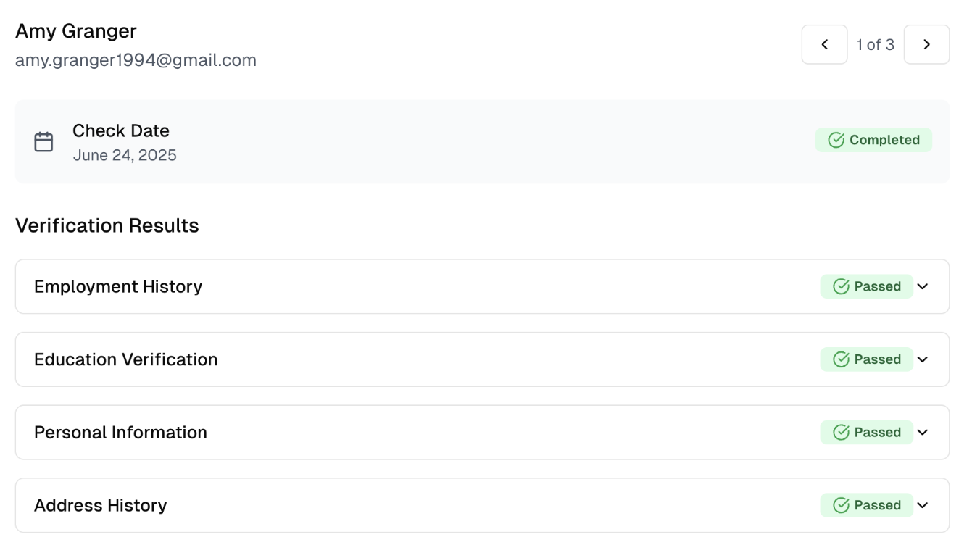The width and height of the screenshot is (980, 545).
Task: Open the Employment History row
Action: click(x=482, y=286)
